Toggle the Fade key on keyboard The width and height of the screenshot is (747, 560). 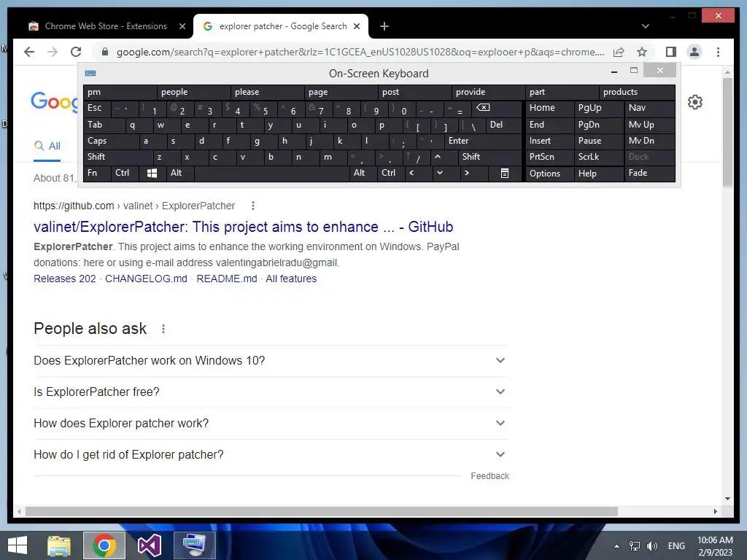tap(650, 174)
